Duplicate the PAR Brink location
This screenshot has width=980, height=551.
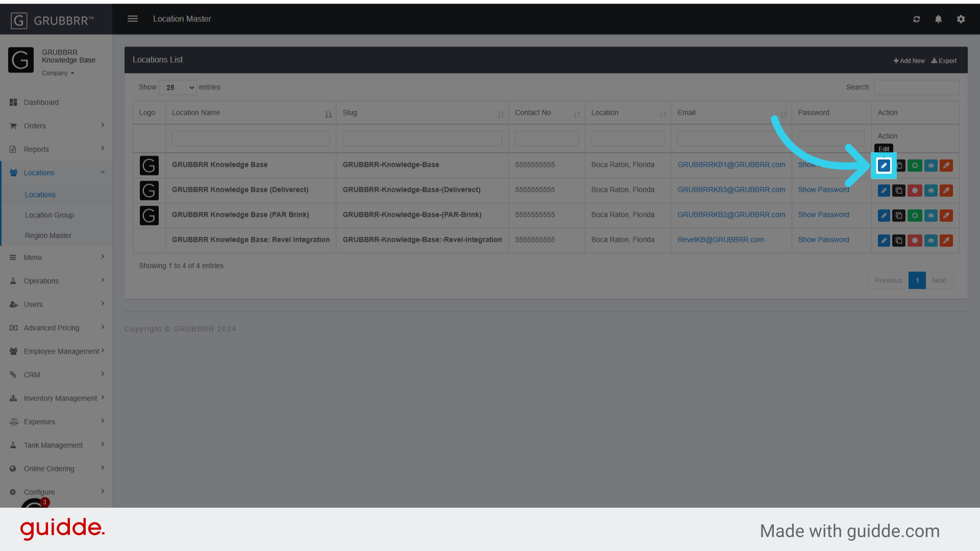click(x=899, y=215)
